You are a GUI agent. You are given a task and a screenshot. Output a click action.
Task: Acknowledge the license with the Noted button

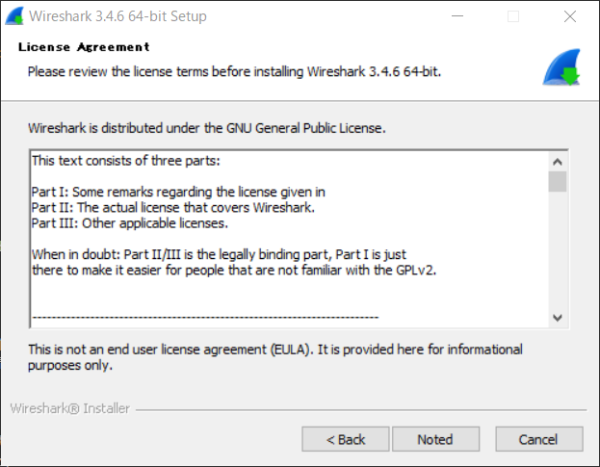point(436,439)
